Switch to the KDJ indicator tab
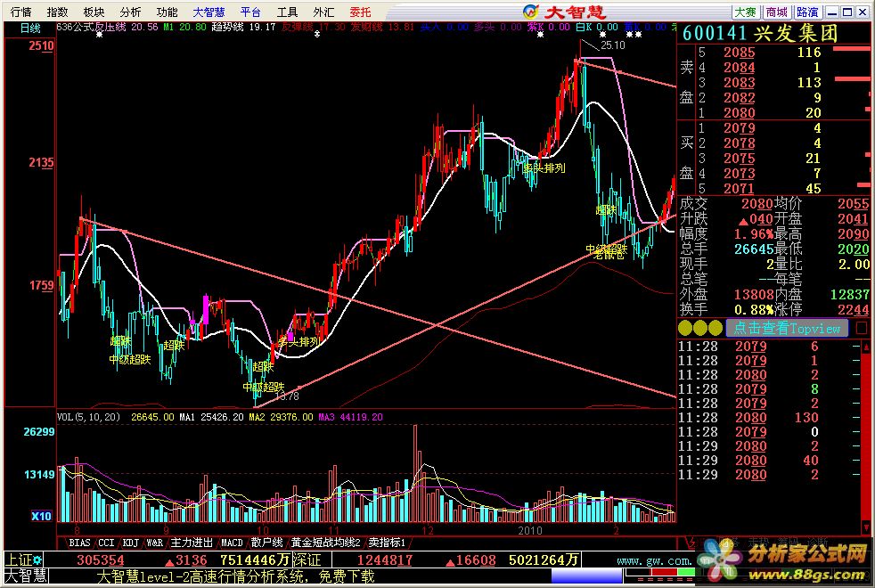The image size is (875, 588). pos(131,543)
